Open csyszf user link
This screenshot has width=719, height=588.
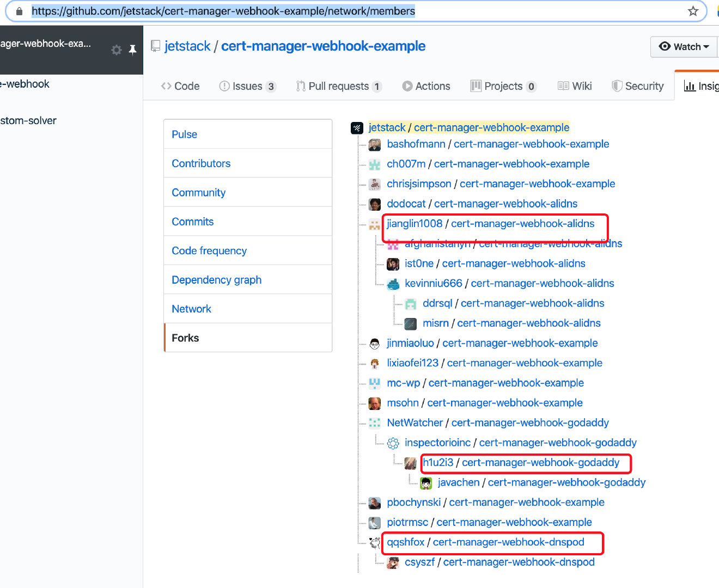click(x=419, y=562)
